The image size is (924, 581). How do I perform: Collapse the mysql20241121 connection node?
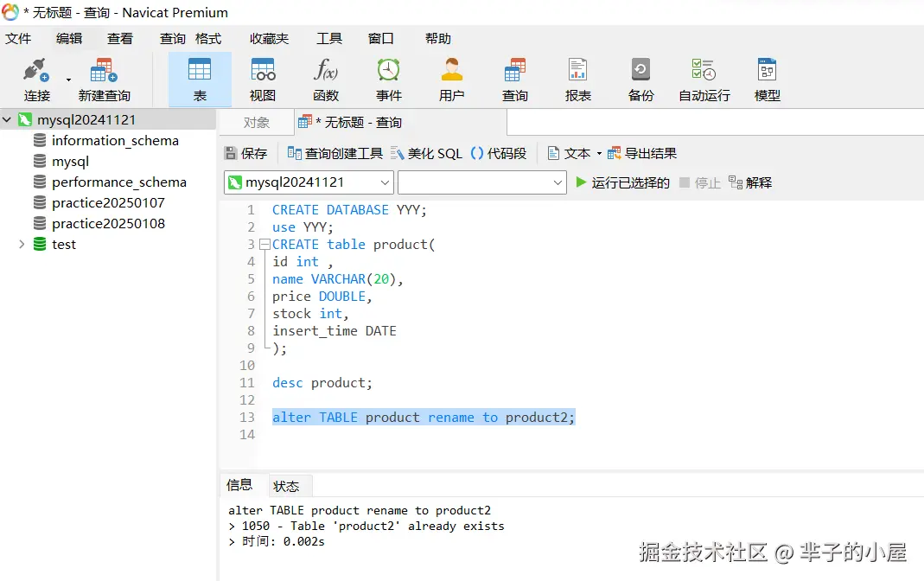point(7,119)
